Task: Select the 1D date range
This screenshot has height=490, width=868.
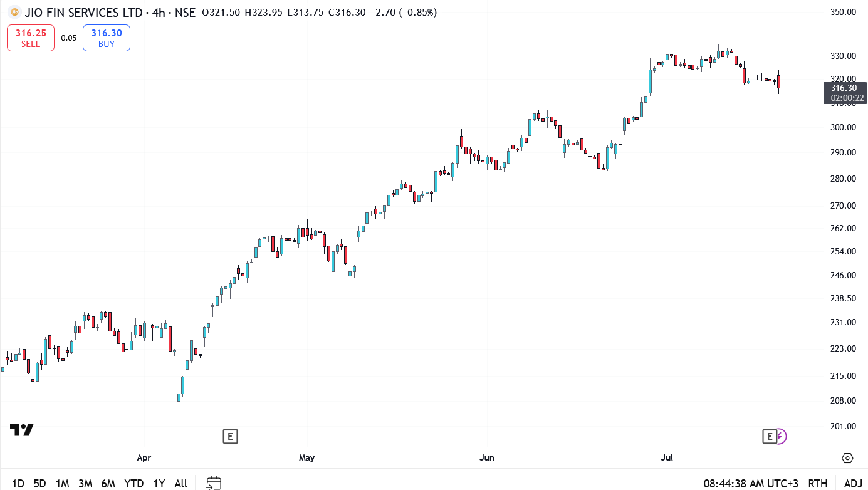Action: (18, 483)
